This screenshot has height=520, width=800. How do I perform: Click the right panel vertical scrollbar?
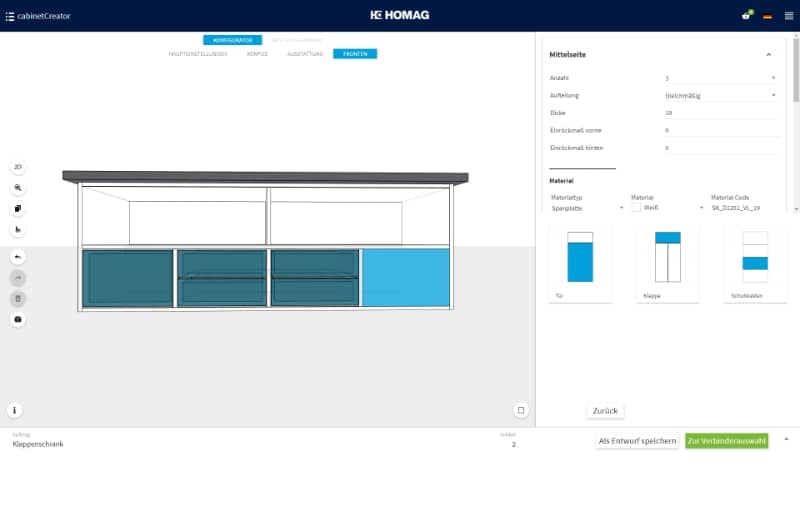click(796, 70)
